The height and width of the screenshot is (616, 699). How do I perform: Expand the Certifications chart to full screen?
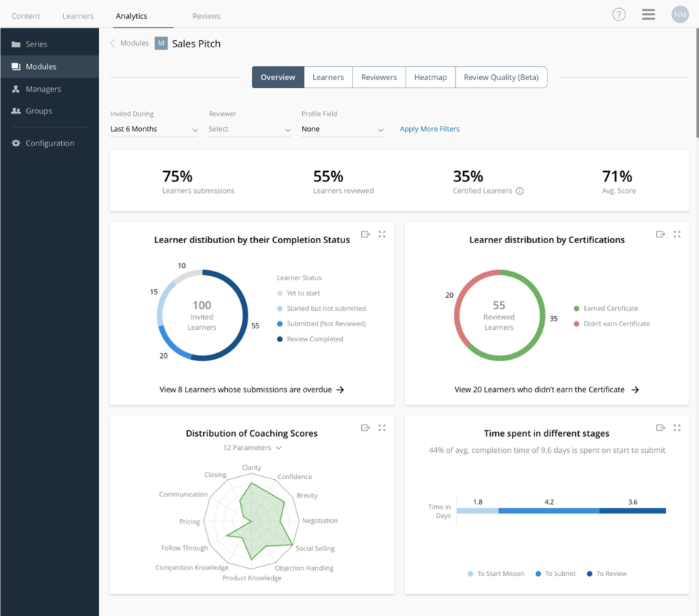[x=677, y=234]
